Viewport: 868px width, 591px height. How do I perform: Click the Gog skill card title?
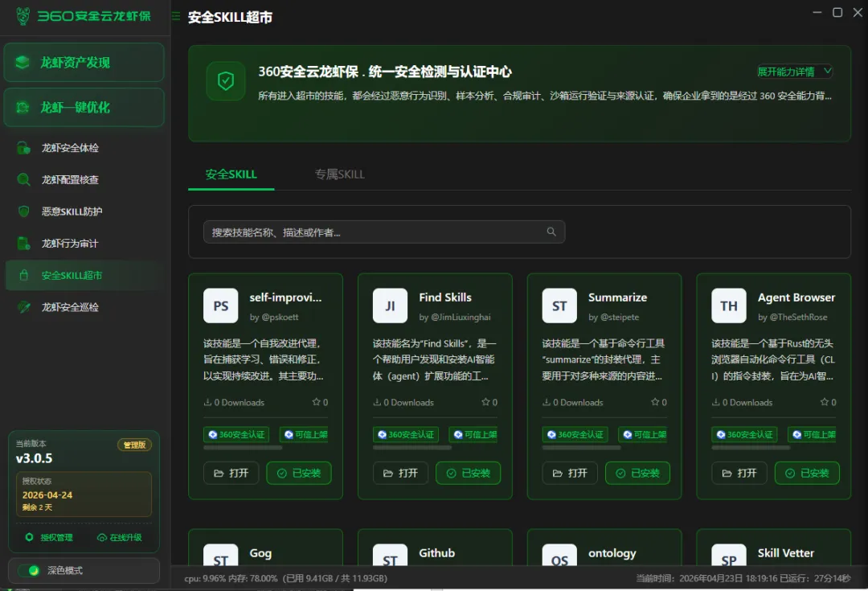click(x=260, y=553)
